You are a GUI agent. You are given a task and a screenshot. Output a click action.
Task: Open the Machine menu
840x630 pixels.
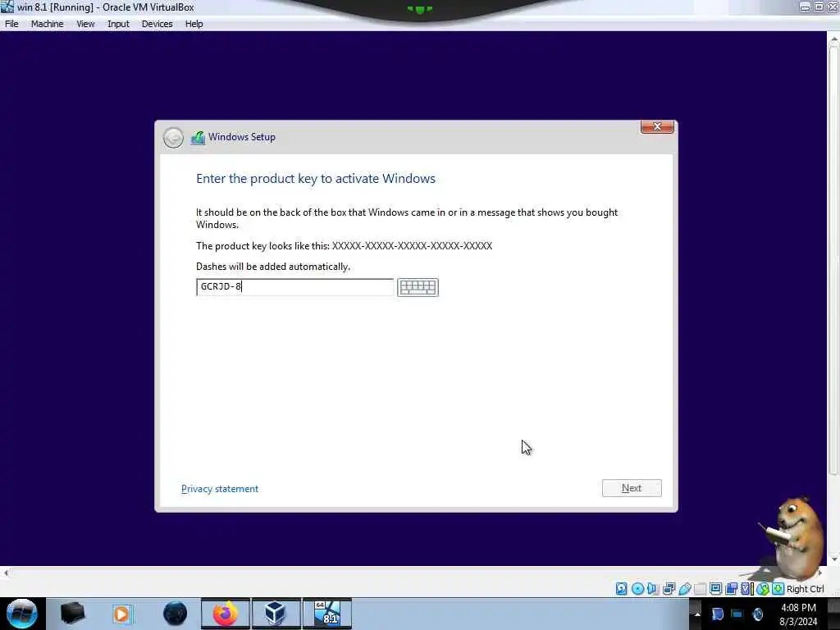coord(47,24)
